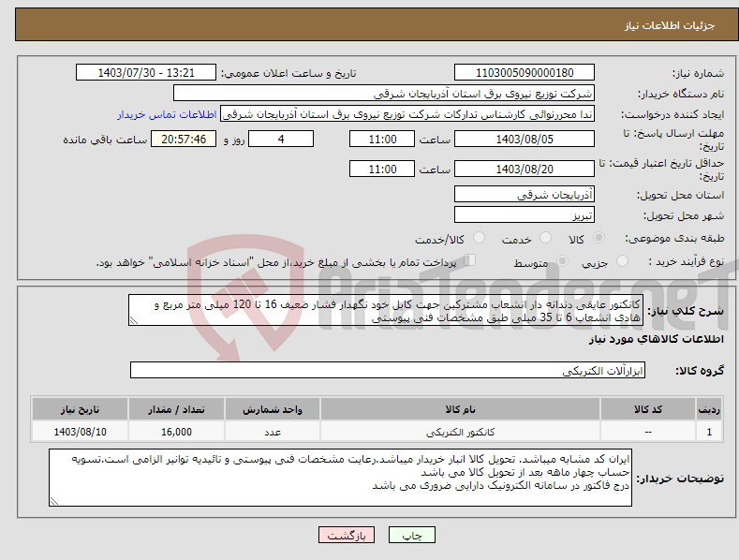Click the توضیحات خریدار text area
This screenshot has width=739, height=560.
(x=340, y=478)
